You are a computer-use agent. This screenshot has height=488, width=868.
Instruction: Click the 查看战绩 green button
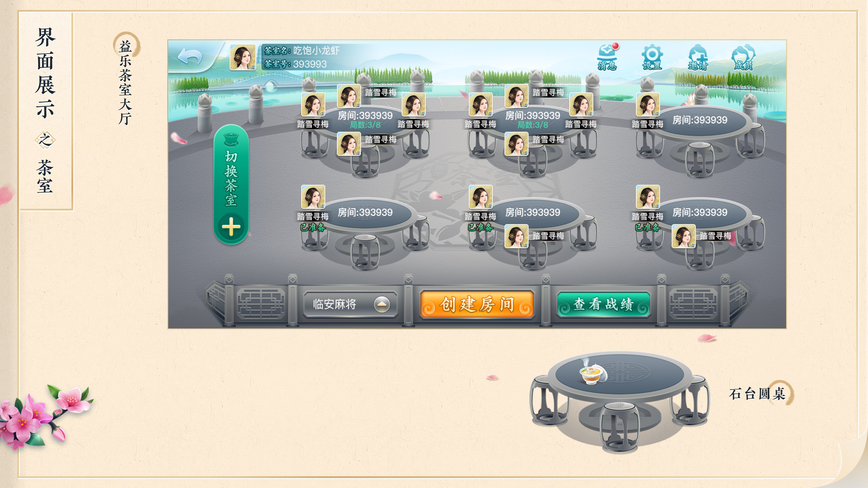click(603, 305)
